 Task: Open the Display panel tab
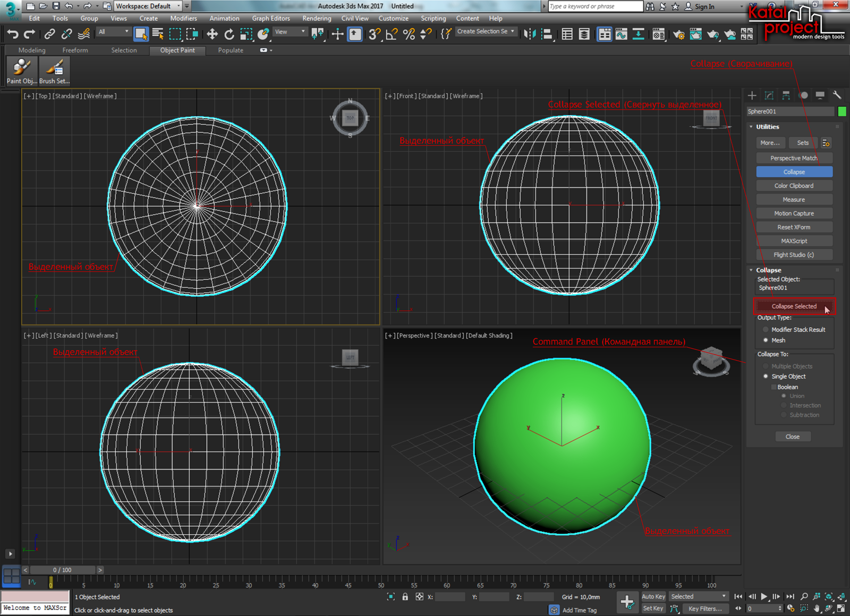820,95
